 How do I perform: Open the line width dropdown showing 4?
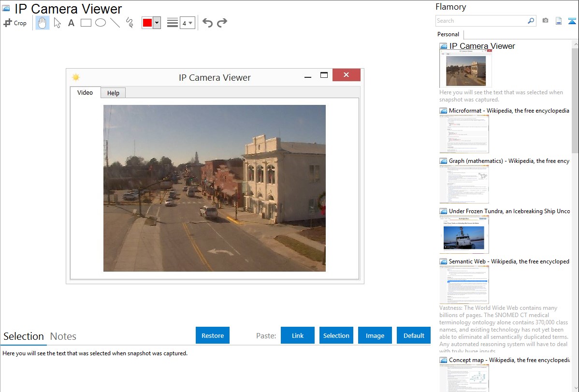click(x=188, y=23)
